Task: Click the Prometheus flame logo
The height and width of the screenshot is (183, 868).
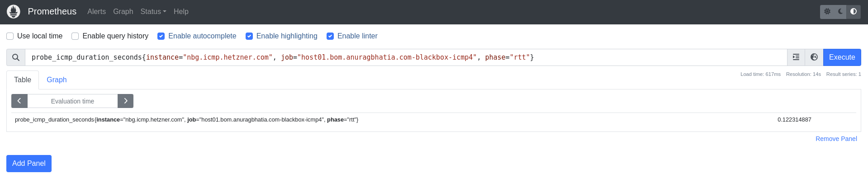Action: click(14, 12)
